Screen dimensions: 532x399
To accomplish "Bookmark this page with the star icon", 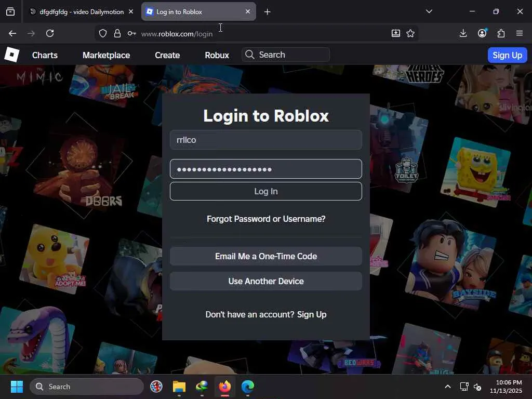I will (410, 33).
